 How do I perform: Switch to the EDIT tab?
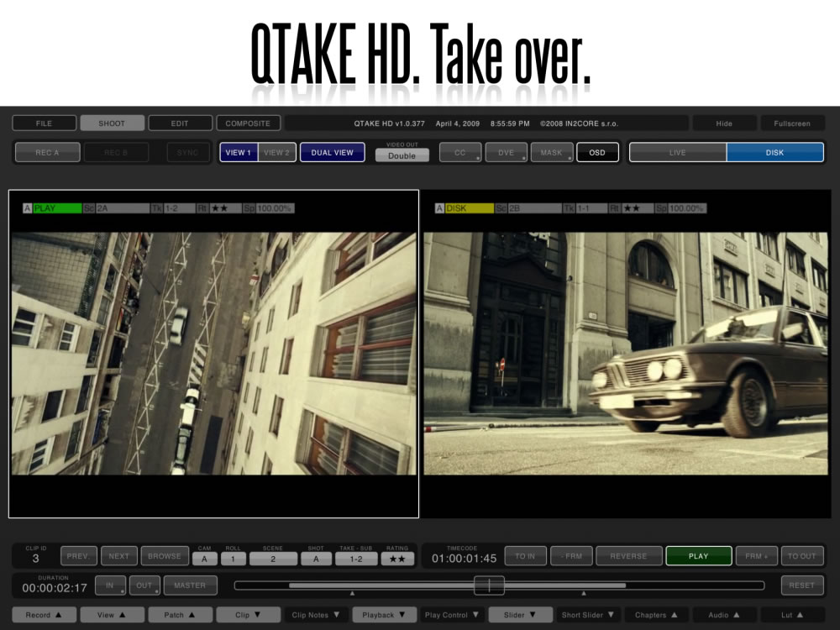pyautogui.click(x=180, y=123)
